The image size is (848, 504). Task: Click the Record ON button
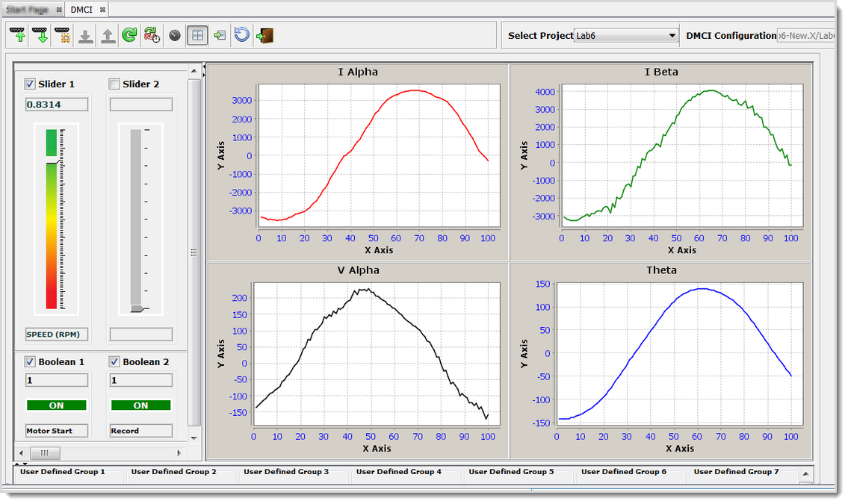pyautogui.click(x=140, y=405)
